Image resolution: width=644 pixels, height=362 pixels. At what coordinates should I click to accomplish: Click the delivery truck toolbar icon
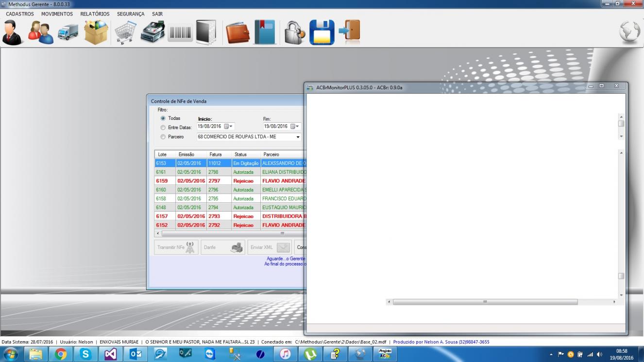click(68, 32)
